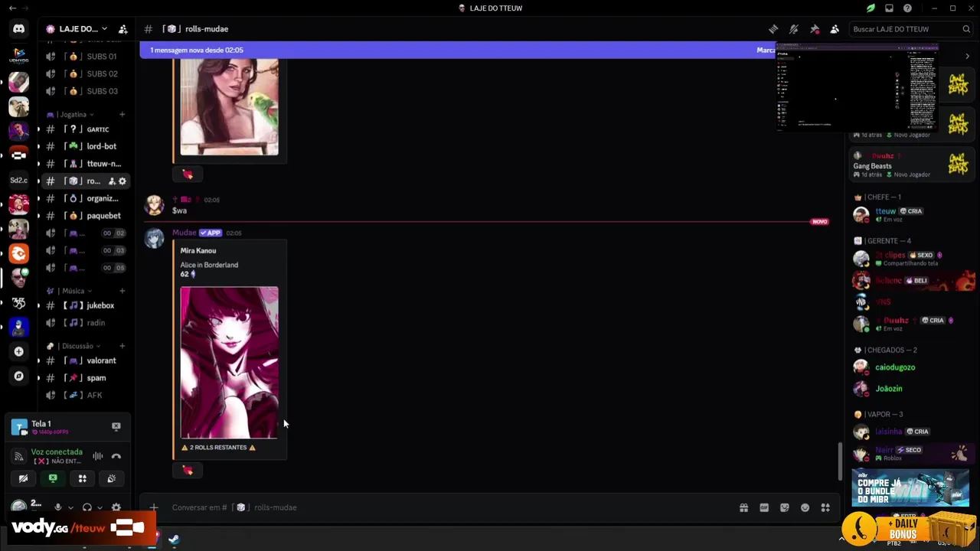Viewport: 980px width, 551px height.
Task: Open the emoji picker
Action: click(x=805, y=507)
